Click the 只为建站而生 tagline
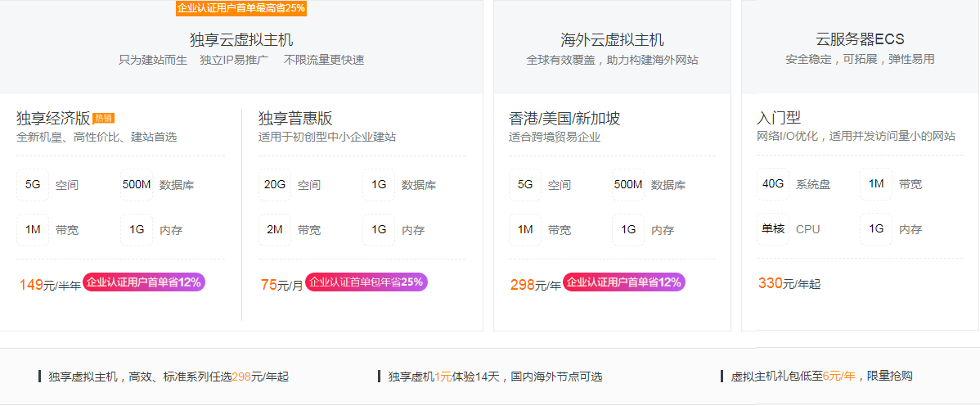This screenshot has width=980, height=406. 153,60
